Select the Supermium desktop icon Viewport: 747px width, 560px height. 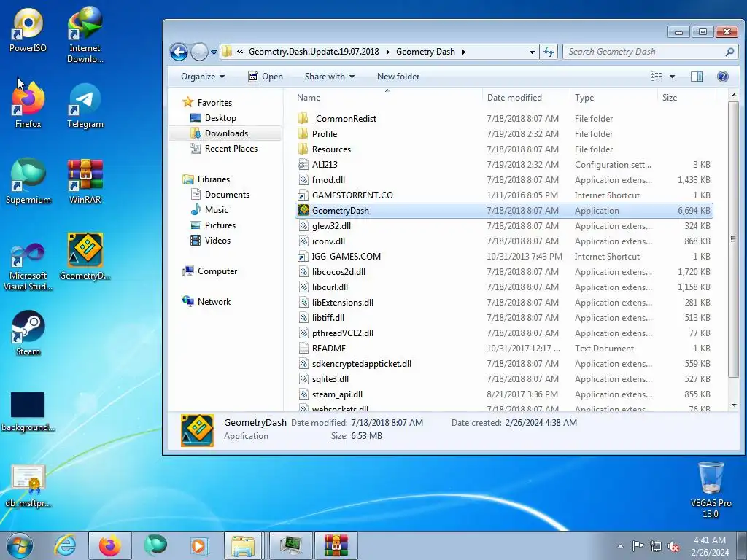point(28,181)
